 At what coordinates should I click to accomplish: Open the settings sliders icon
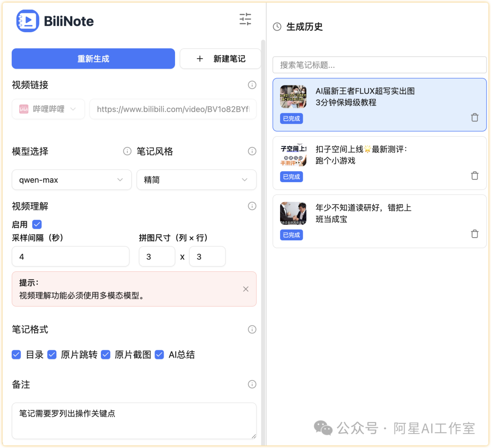click(x=245, y=19)
